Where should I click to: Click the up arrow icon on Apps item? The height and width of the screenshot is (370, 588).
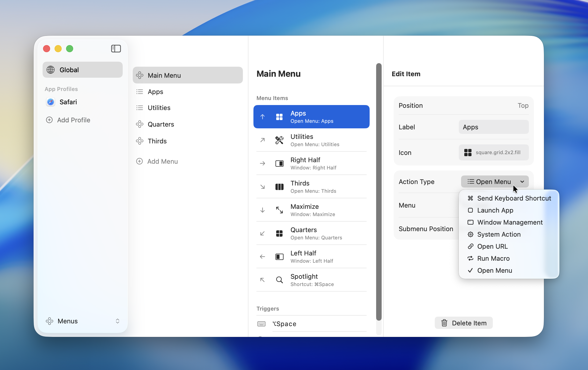(262, 117)
